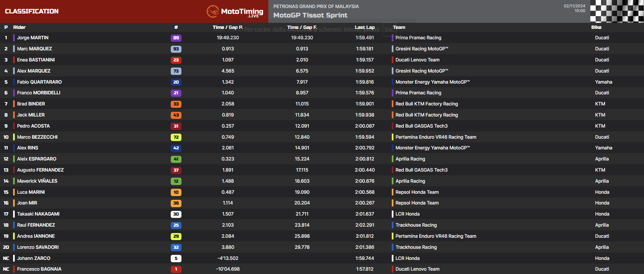Viewport: 644px width, 274px height.
Task: Click Lorenzo Savadori's number 32 badge
Action: click(x=176, y=247)
